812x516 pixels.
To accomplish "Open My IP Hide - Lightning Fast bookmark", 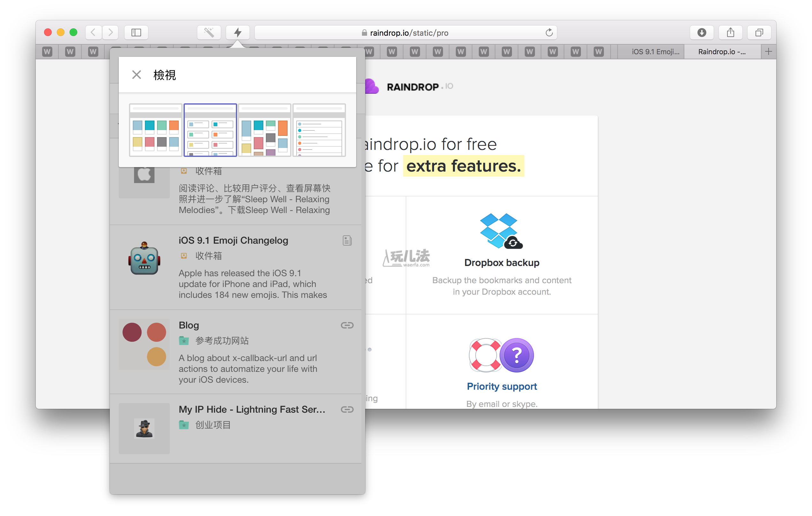I will click(x=252, y=409).
